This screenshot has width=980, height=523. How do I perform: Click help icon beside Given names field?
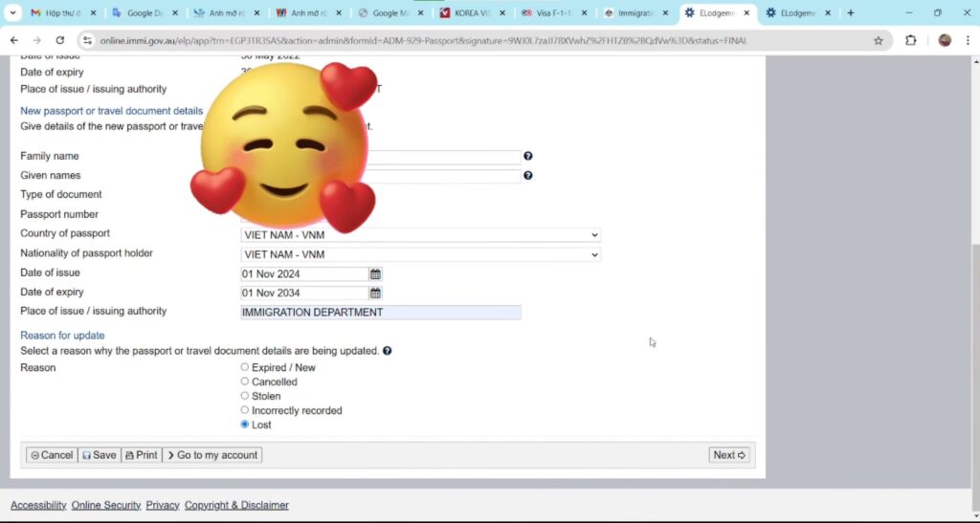pos(527,176)
